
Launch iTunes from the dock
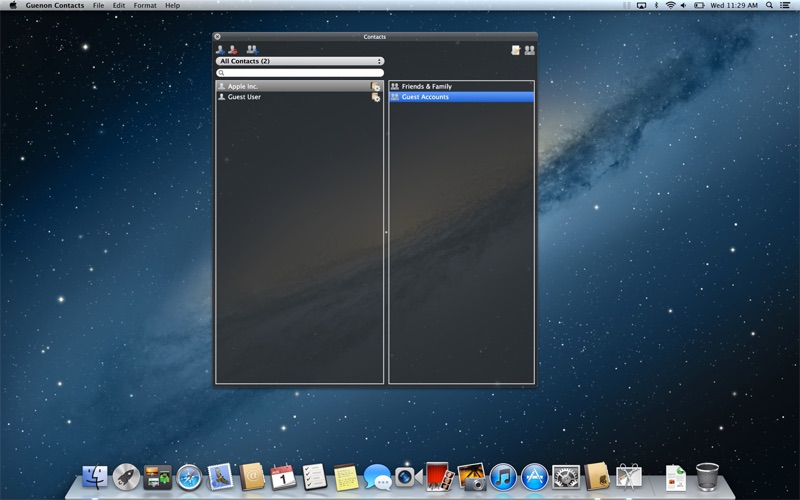click(x=503, y=477)
